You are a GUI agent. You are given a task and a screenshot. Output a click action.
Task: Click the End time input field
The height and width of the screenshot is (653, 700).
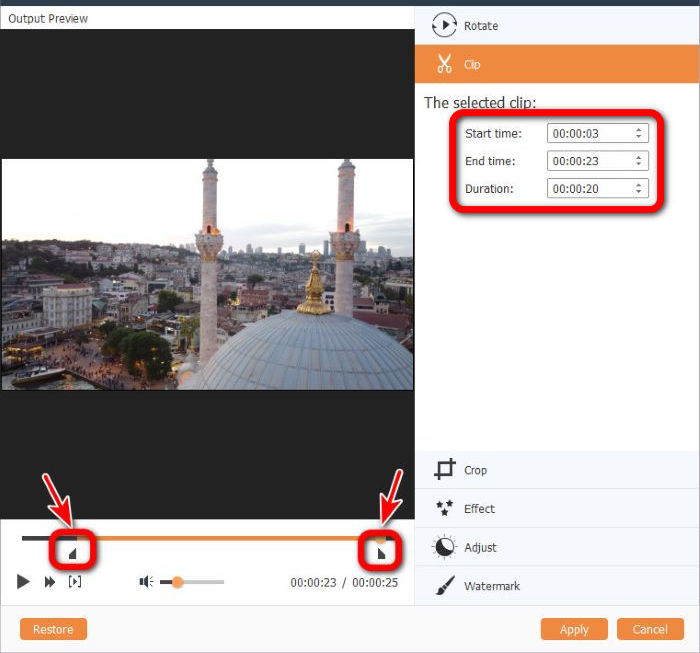597,161
